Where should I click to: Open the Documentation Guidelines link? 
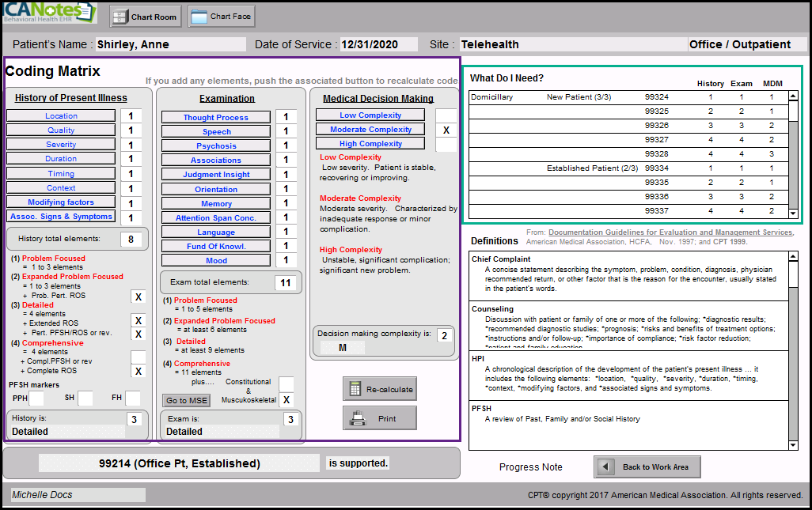[x=670, y=232]
